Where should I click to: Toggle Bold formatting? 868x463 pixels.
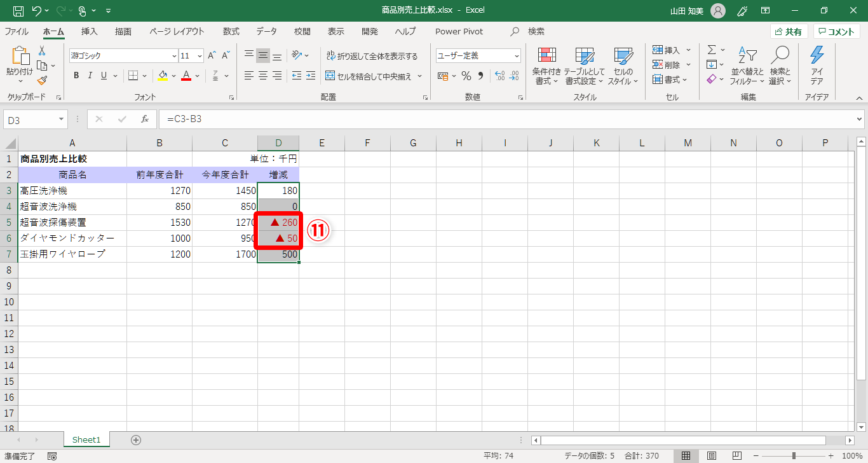point(76,76)
